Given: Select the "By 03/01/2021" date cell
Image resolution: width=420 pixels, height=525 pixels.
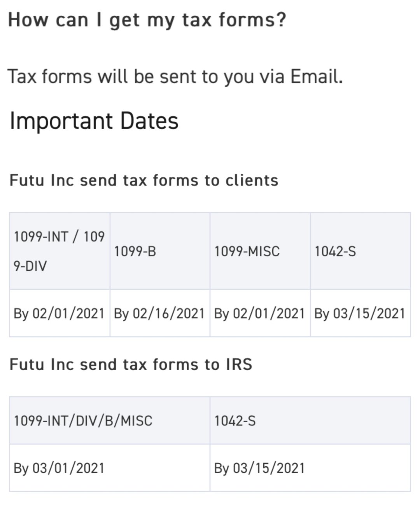Looking at the screenshot, I should 59,468.
